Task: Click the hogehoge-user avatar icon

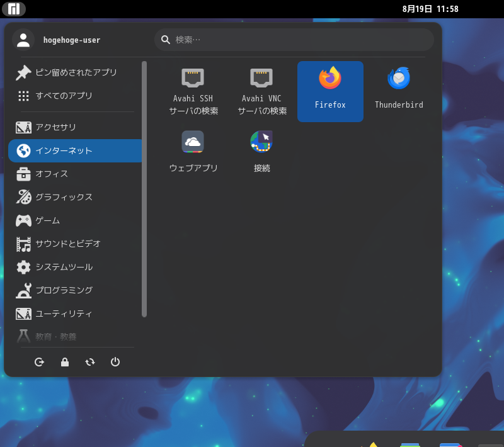Action: [x=23, y=40]
